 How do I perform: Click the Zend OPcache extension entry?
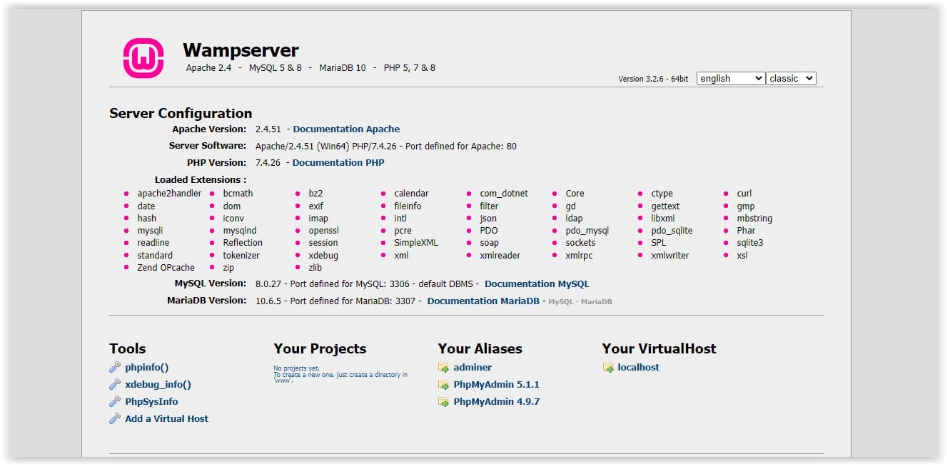[166, 268]
